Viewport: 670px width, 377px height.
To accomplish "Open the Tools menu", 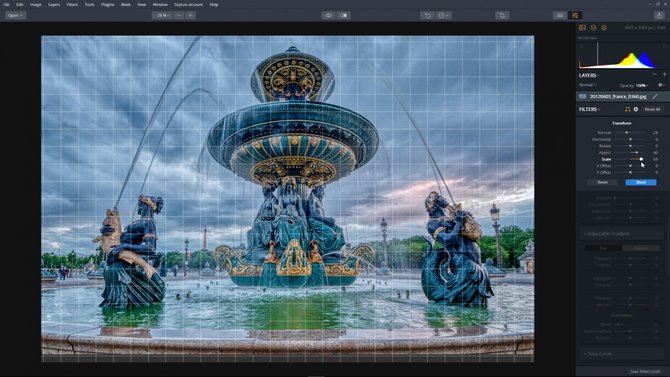I will click(x=89, y=5).
